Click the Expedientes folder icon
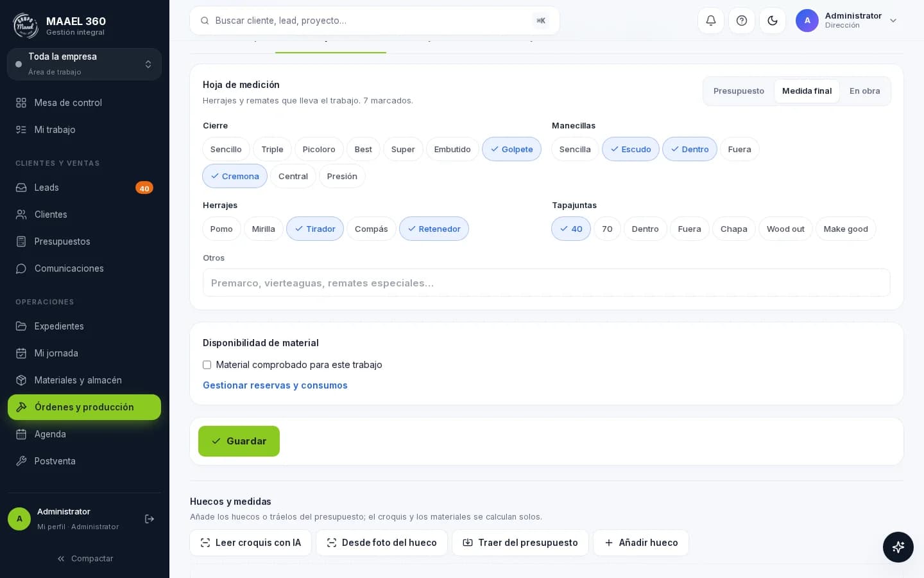Image resolution: width=924 pixels, height=578 pixels. (x=21, y=326)
